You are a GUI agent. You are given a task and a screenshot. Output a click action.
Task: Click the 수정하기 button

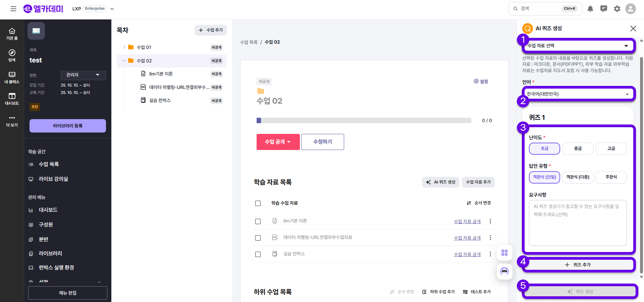pos(322,142)
